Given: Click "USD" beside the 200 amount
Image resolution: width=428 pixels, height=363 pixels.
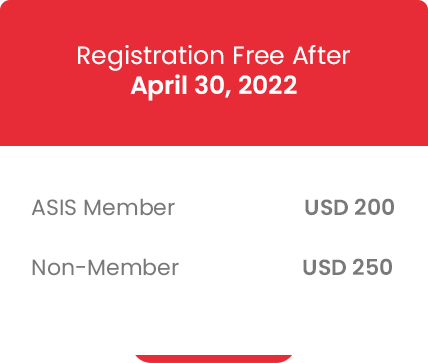Looking at the screenshot, I should [x=326, y=207].
